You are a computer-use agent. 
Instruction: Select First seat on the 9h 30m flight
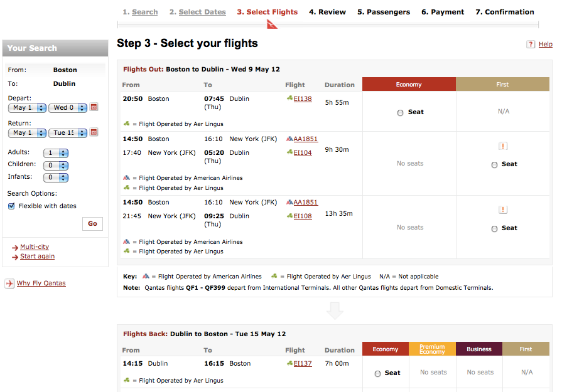coord(494,165)
